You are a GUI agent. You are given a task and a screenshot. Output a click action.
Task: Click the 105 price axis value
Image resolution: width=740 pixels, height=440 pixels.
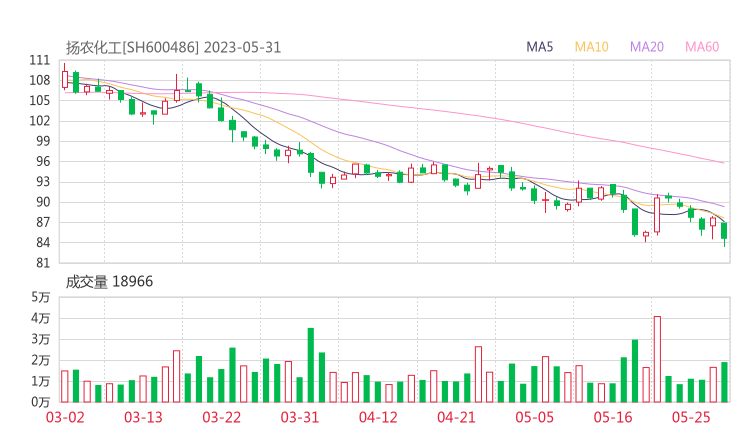pyautogui.click(x=40, y=101)
